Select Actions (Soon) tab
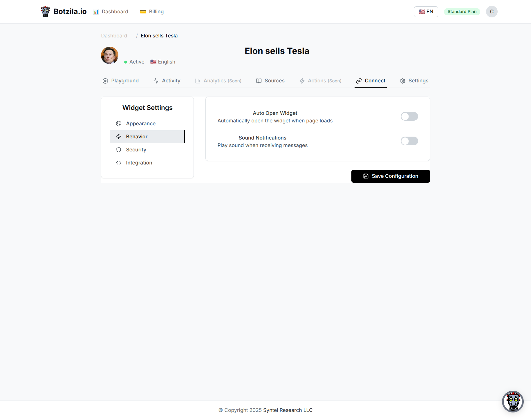This screenshot has height=420, width=531. coord(320,81)
